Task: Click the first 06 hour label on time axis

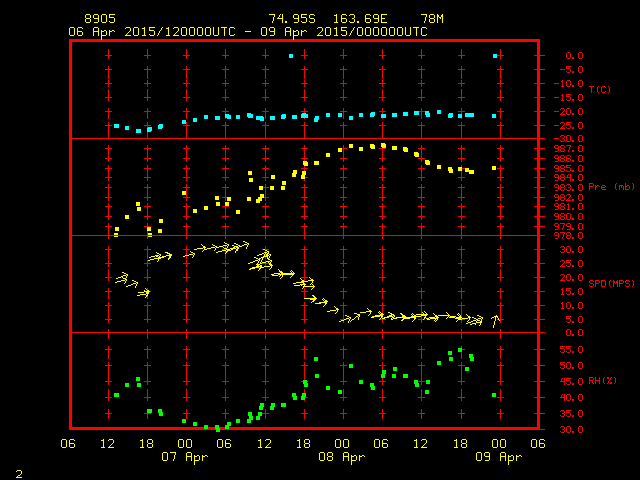Action: pos(68,444)
